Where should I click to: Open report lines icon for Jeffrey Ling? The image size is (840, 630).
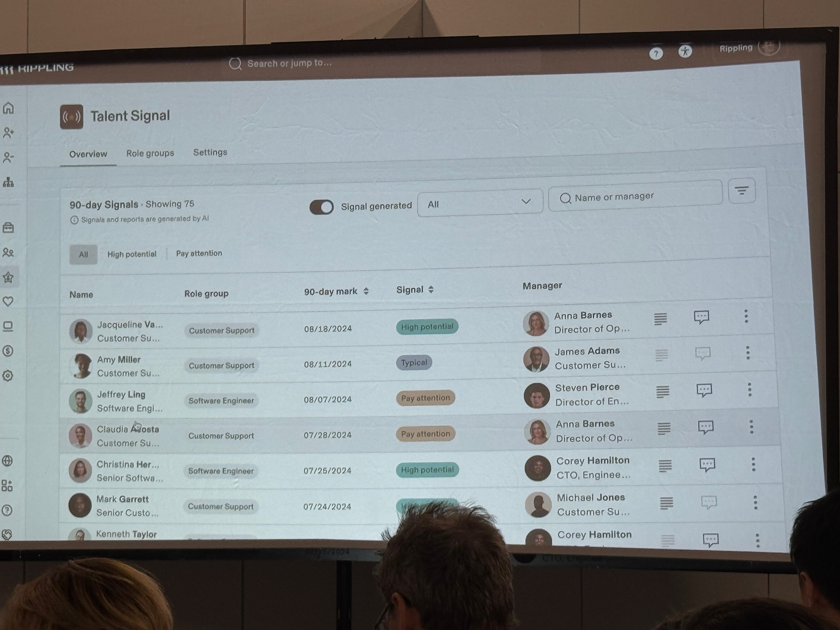pos(663,391)
